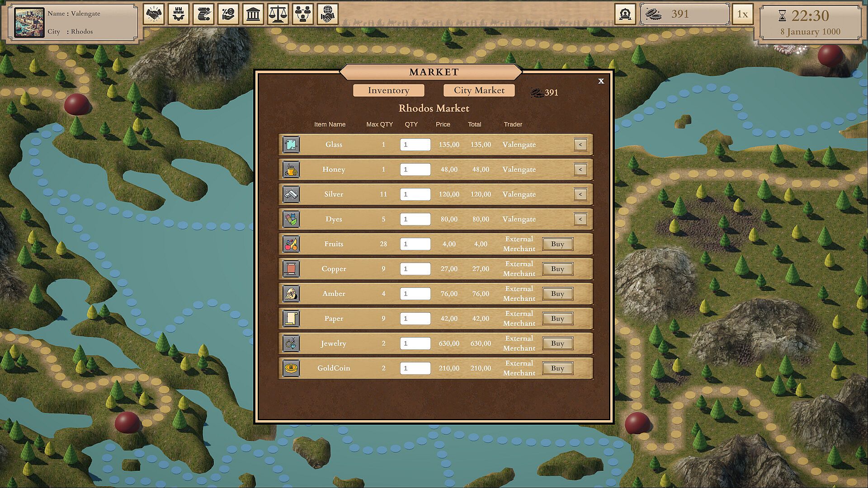The height and width of the screenshot is (488, 868).
Task: Expand the Silver row arrow button
Action: click(580, 194)
